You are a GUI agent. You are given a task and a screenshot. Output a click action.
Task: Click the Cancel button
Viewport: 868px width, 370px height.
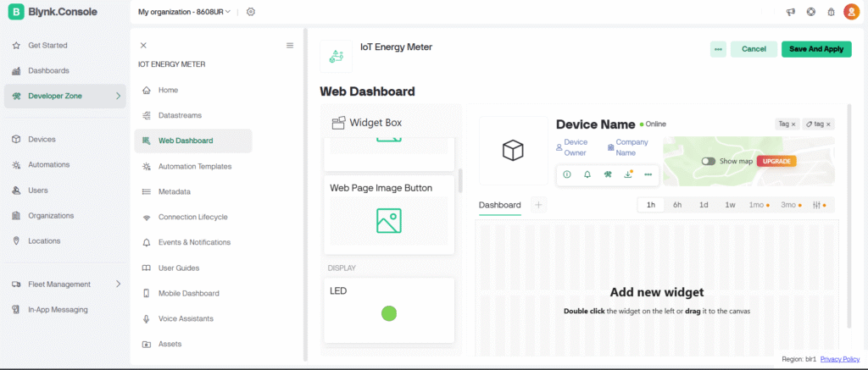(754, 48)
